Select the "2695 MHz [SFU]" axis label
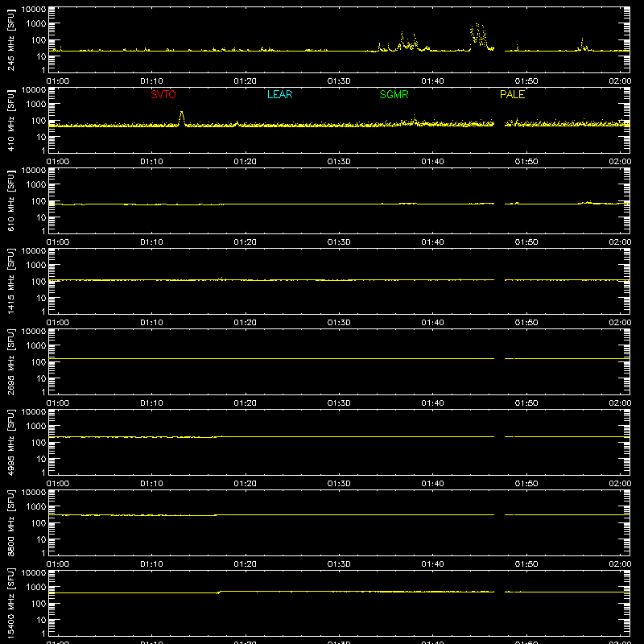This screenshot has width=644, height=644. point(10,361)
